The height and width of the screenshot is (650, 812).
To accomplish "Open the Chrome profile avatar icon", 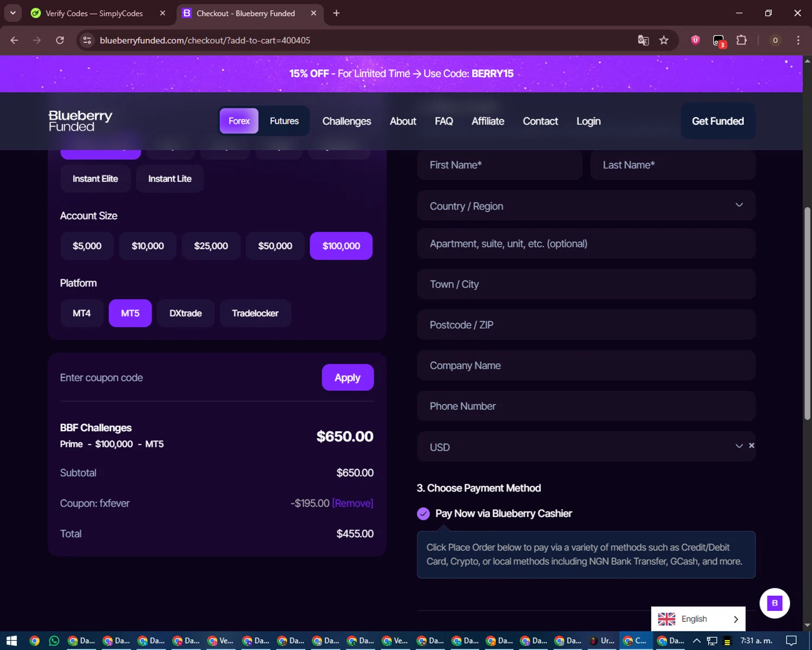I will click(775, 40).
